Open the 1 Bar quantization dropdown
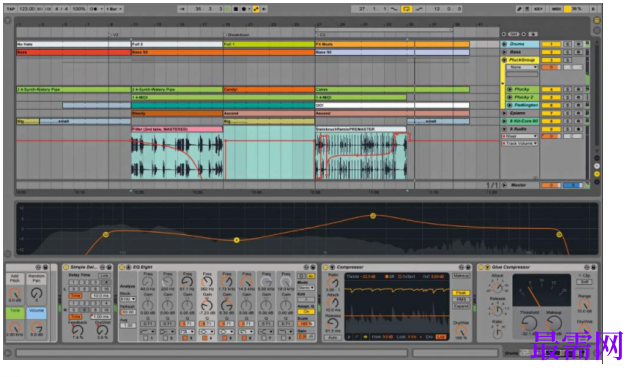This screenshot has width=642, height=377. tap(114, 9)
